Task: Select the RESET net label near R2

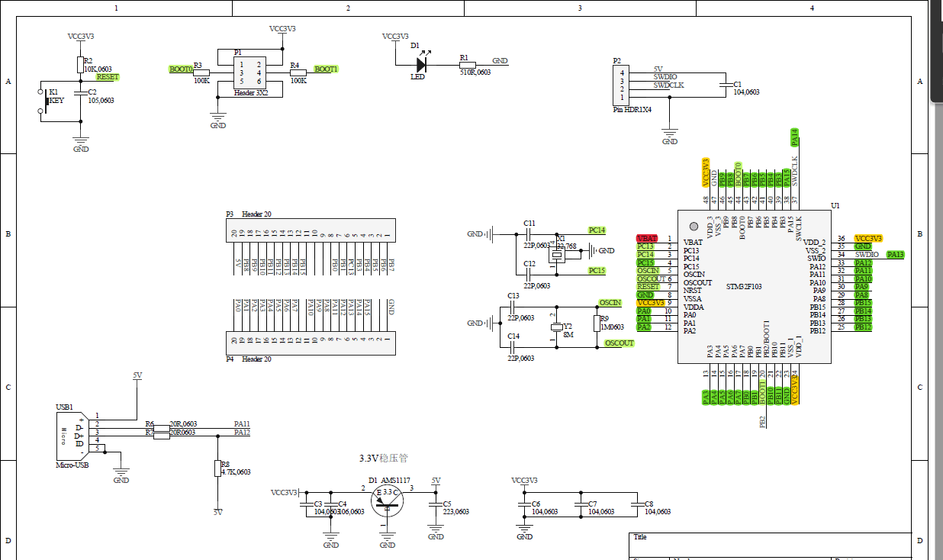Action: tap(108, 77)
